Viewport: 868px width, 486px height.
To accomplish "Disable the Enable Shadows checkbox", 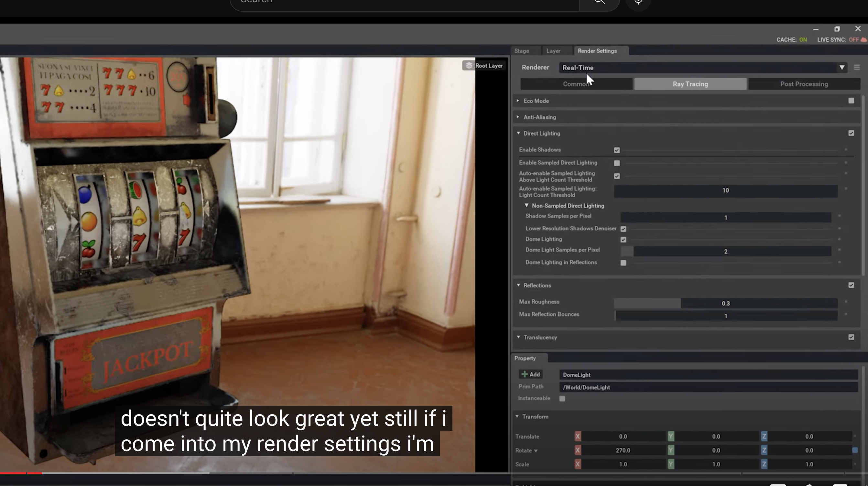I will 617,150.
